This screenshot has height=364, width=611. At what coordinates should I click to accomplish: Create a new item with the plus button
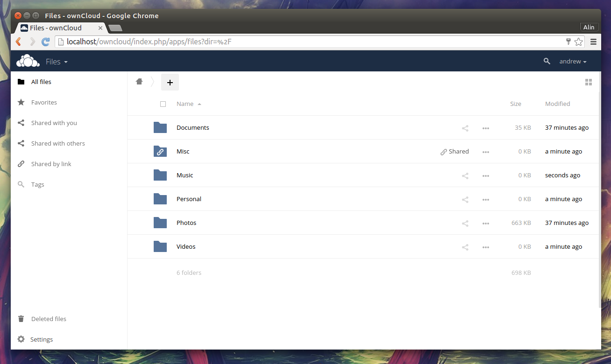pos(170,82)
